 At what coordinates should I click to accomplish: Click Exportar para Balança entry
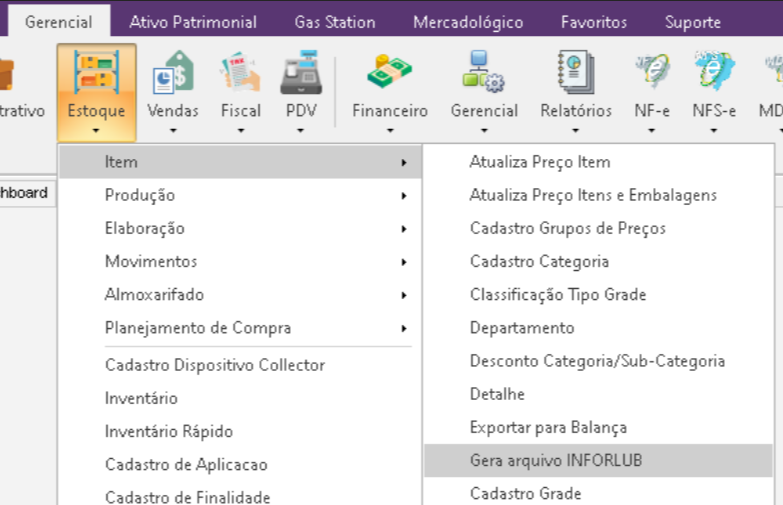548,427
